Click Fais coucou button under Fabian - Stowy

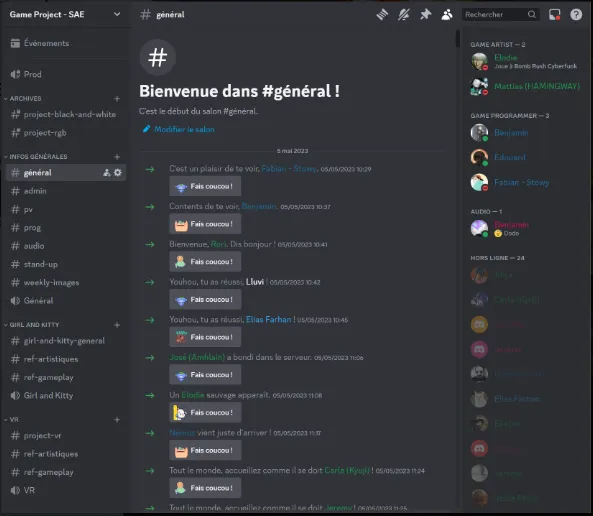point(205,186)
